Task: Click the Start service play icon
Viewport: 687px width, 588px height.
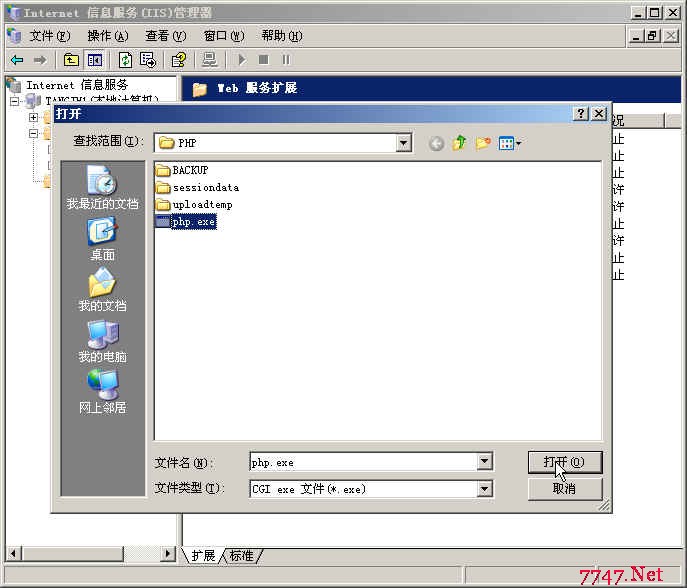Action: [241, 60]
